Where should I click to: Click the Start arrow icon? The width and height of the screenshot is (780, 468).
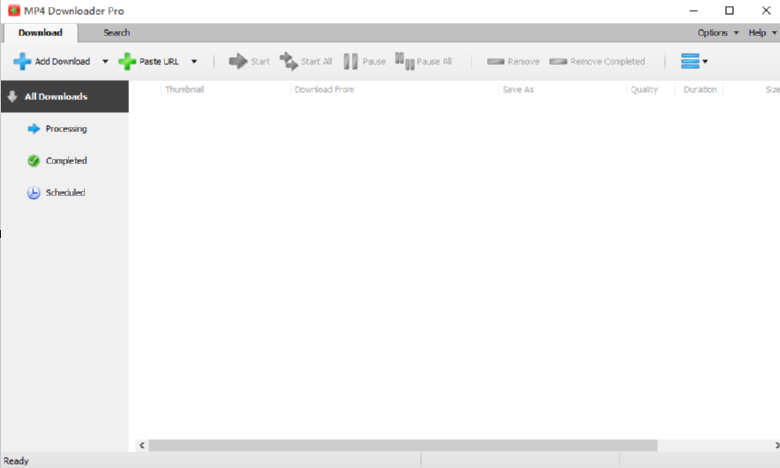point(238,61)
